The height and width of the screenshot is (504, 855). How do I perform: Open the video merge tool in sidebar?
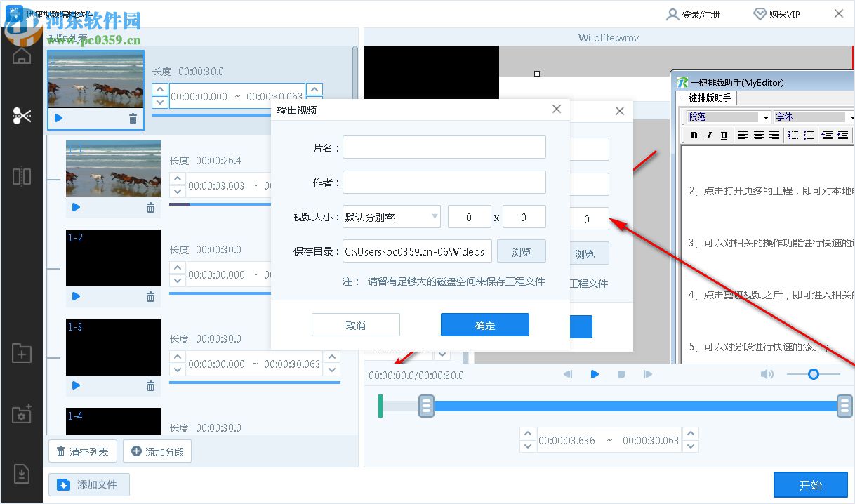21,176
